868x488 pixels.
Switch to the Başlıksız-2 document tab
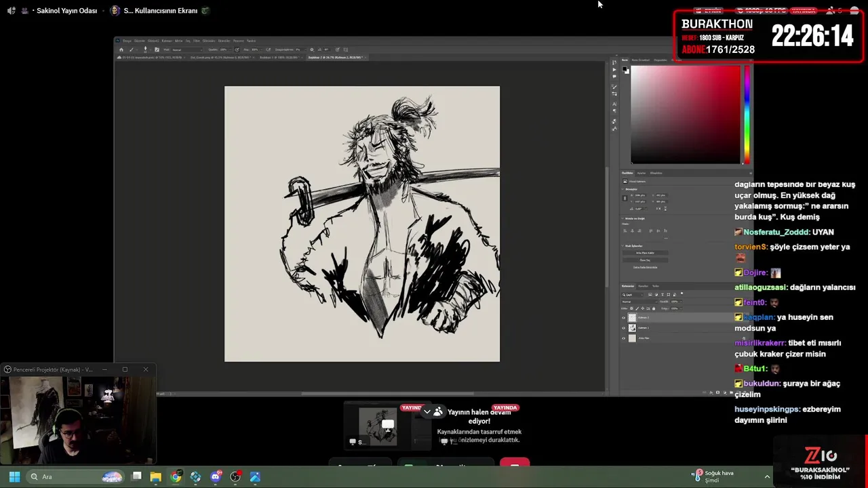coord(336,58)
